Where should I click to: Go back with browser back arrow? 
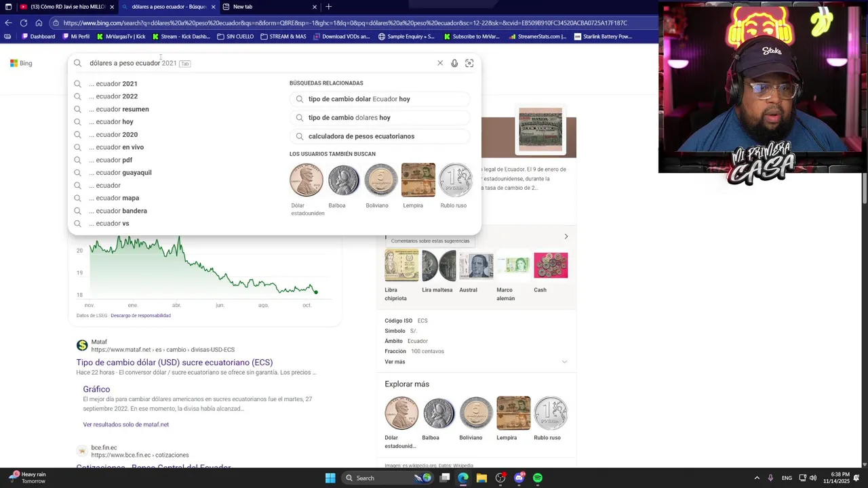[8, 22]
